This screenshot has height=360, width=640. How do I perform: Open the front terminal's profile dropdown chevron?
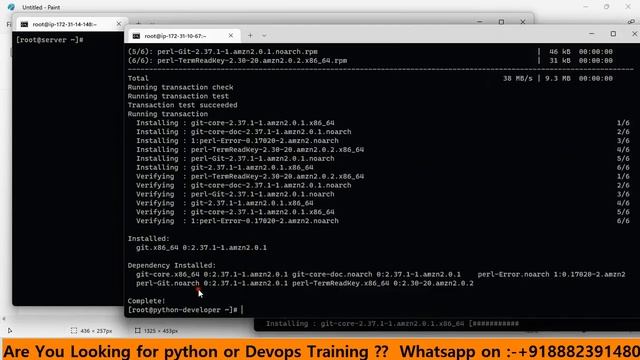264,36
